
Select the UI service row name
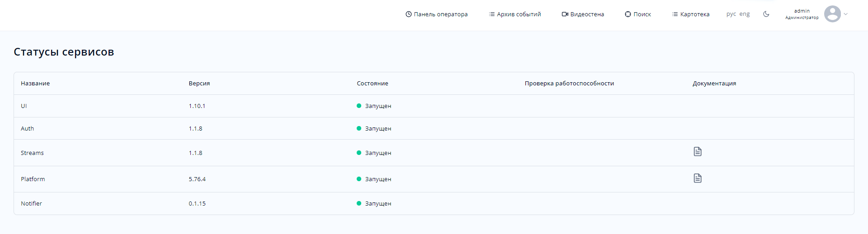[x=24, y=106]
